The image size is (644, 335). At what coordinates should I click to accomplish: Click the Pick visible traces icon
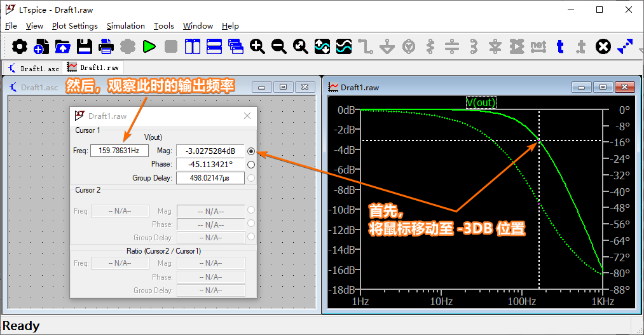344,46
